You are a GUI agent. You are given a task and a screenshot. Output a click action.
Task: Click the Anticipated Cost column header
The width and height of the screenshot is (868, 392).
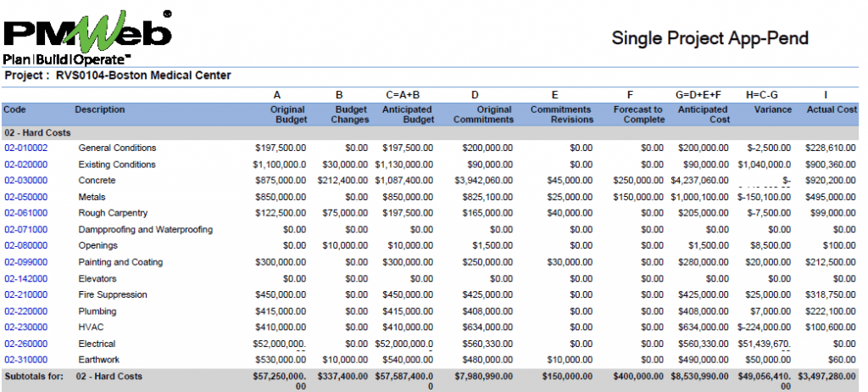(x=704, y=115)
